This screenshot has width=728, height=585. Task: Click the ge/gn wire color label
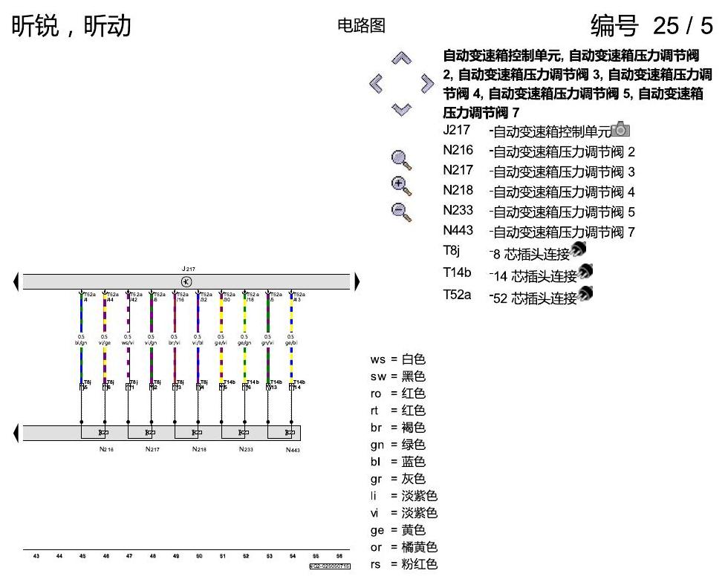(x=244, y=343)
